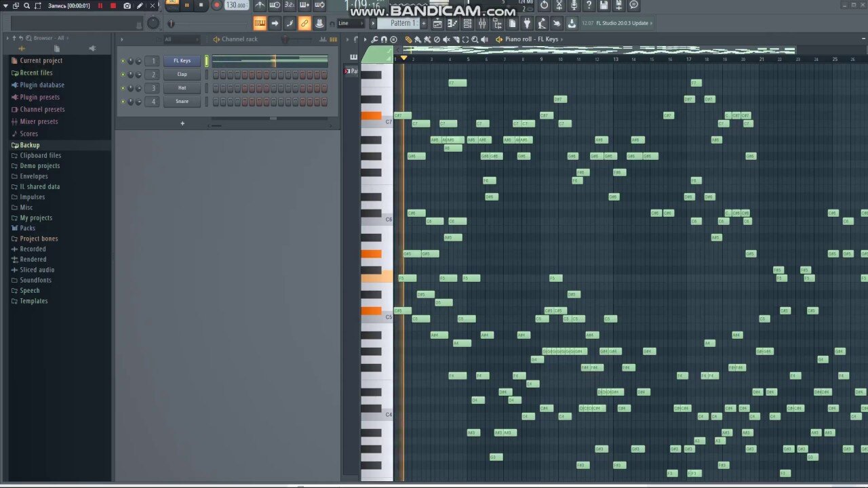
Task: Open the Recent files browser folder
Action: pyautogui.click(x=36, y=73)
